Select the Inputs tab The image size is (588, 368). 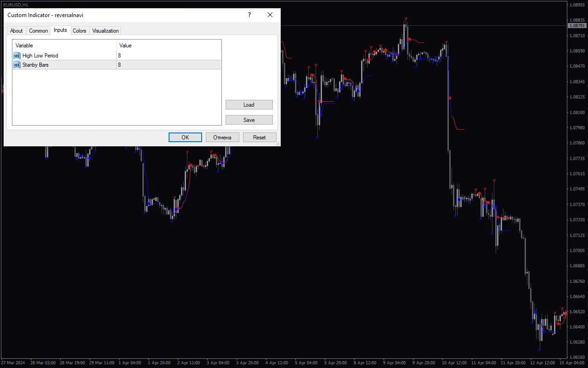pyautogui.click(x=60, y=30)
